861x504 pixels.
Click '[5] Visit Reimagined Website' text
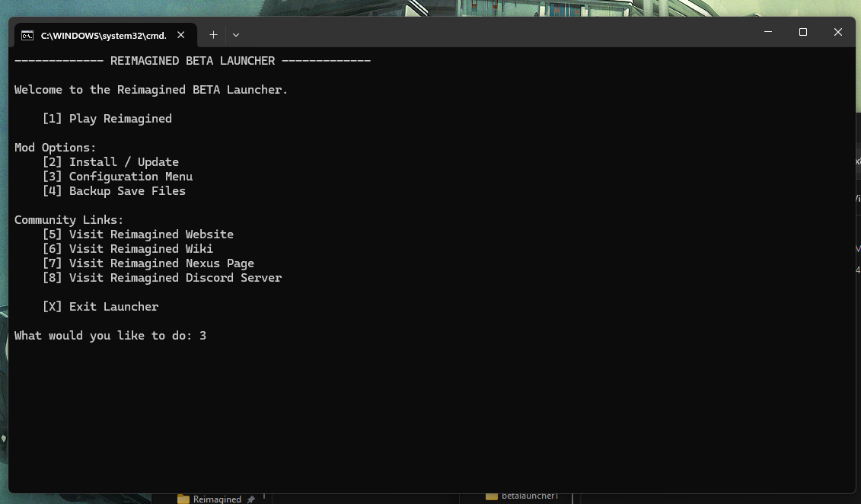point(138,234)
